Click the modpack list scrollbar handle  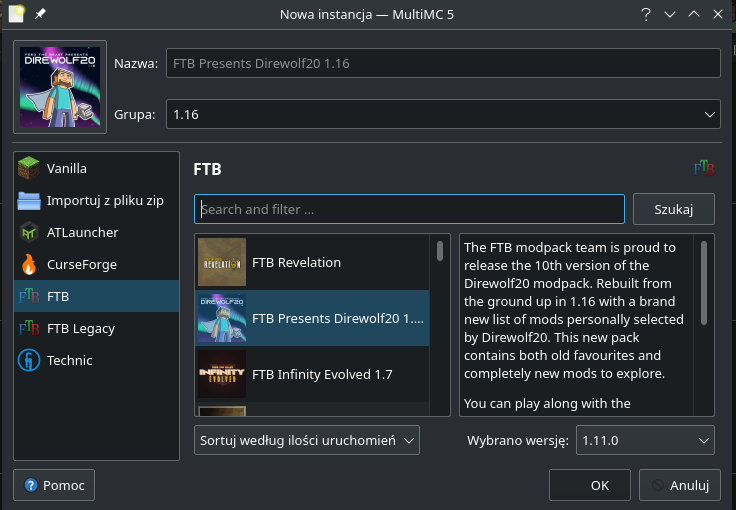coord(440,251)
